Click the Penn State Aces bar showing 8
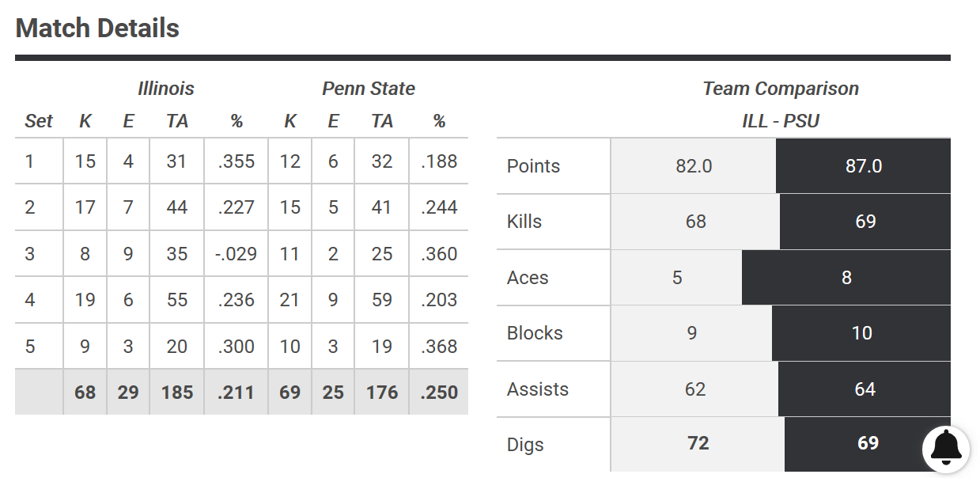 click(x=846, y=278)
